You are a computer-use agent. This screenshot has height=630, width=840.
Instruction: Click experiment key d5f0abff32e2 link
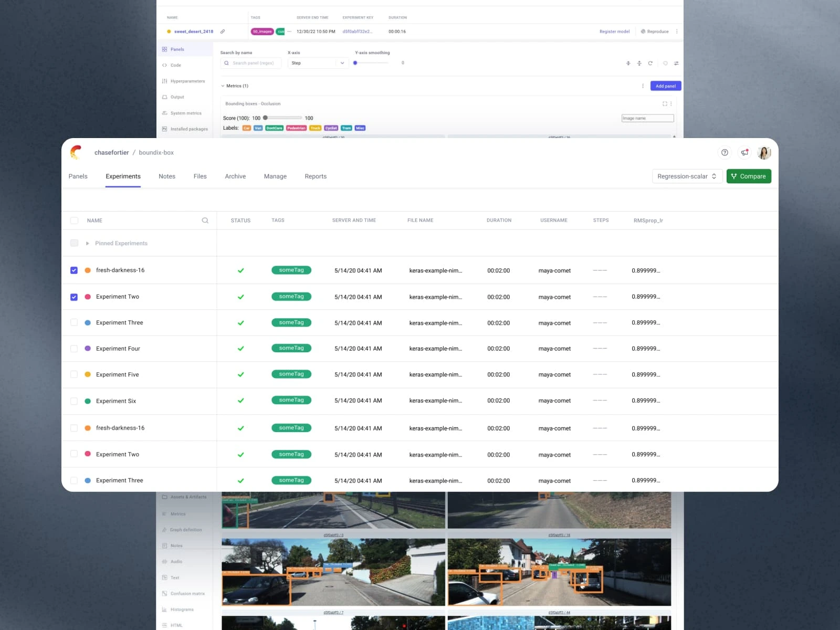(x=358, y=31)
